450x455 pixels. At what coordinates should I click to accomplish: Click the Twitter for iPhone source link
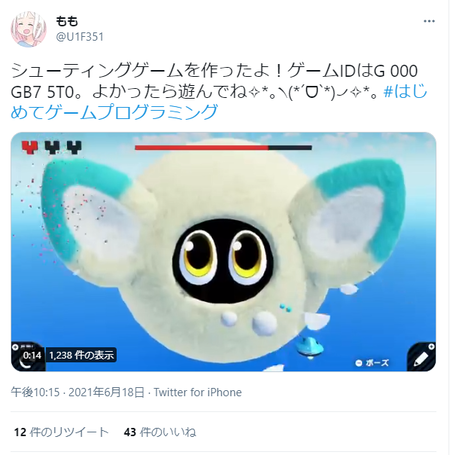point(198,392)
